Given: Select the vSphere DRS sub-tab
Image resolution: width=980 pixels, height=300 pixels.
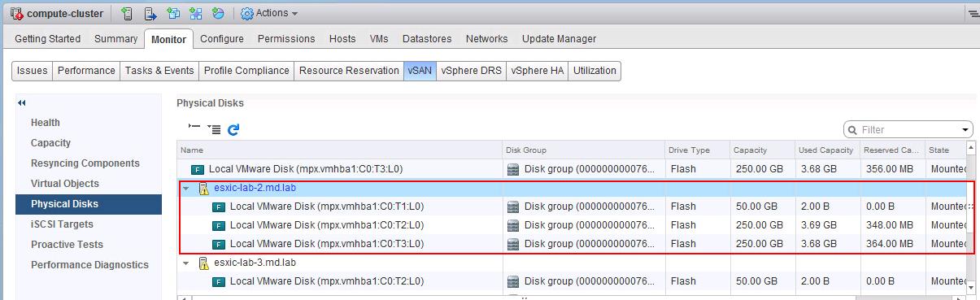Looking at the screenshot, I should pos(471,71).
